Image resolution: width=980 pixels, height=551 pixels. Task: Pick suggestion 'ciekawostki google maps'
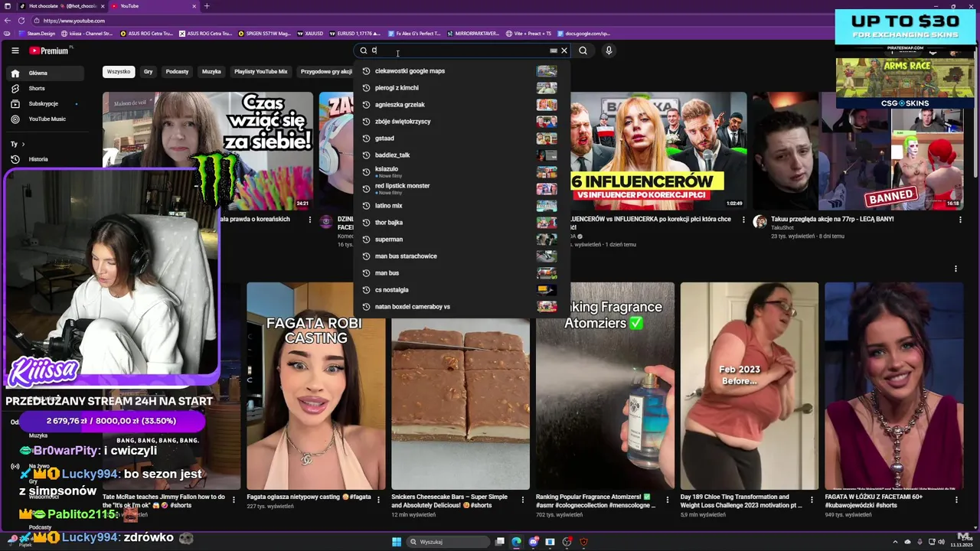tap(462, 71)
